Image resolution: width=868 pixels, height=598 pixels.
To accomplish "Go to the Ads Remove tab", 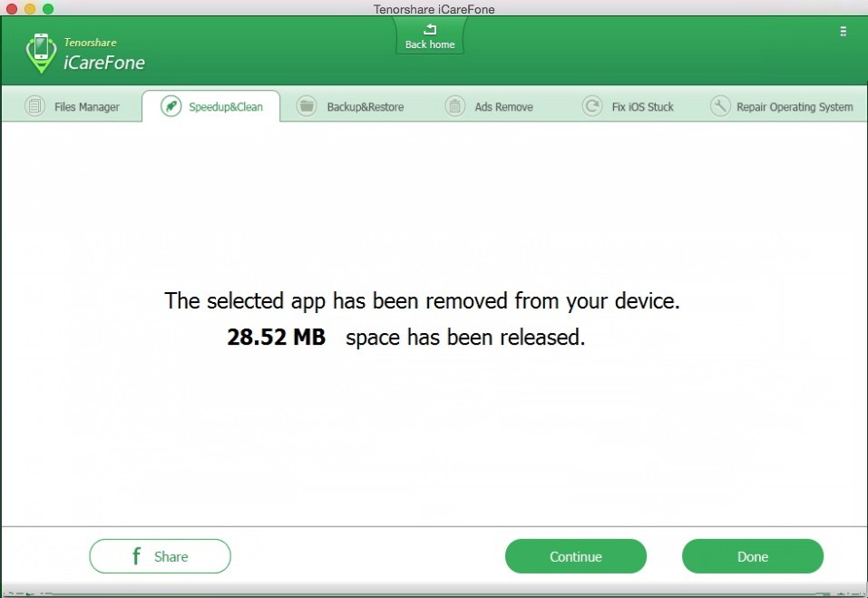I will tap(490, 106).
